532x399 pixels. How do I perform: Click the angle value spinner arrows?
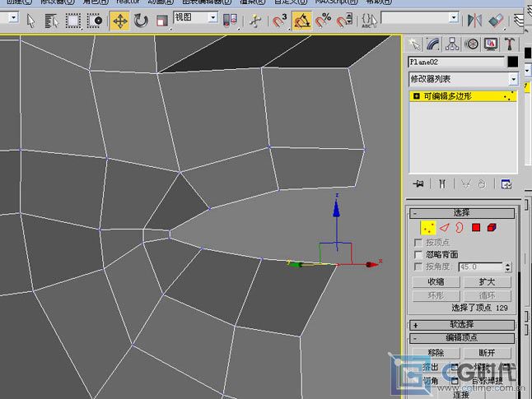[x=507, y=267]
